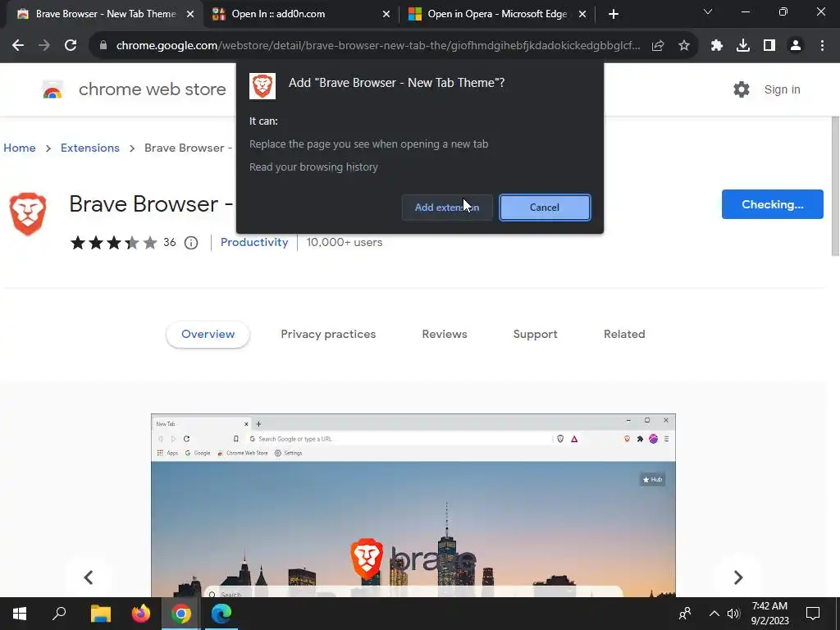
Task: Open the Extensions puzzle icon
Action: pyautogui.click(x=717, y=46)
